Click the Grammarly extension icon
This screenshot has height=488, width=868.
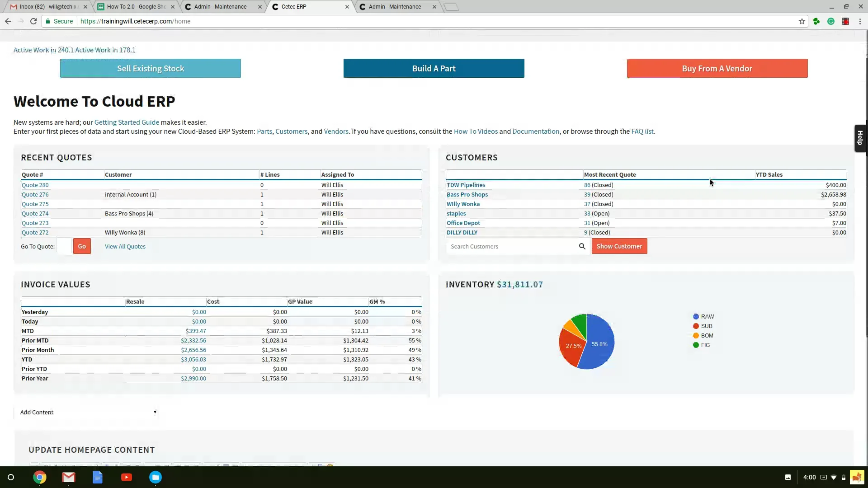(831, 21)
